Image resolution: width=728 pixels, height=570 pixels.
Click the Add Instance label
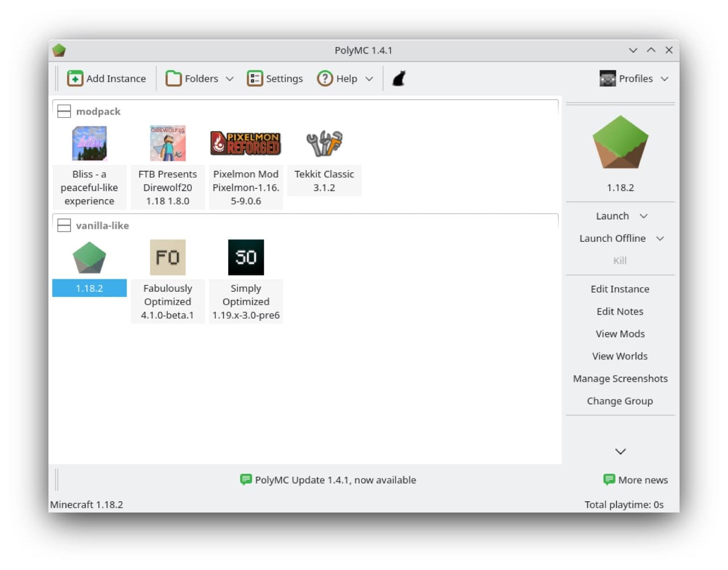tap(116, 79)
